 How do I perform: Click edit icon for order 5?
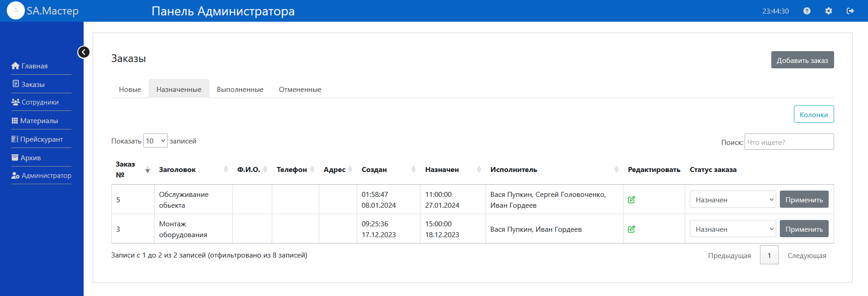tap(632, 200)
